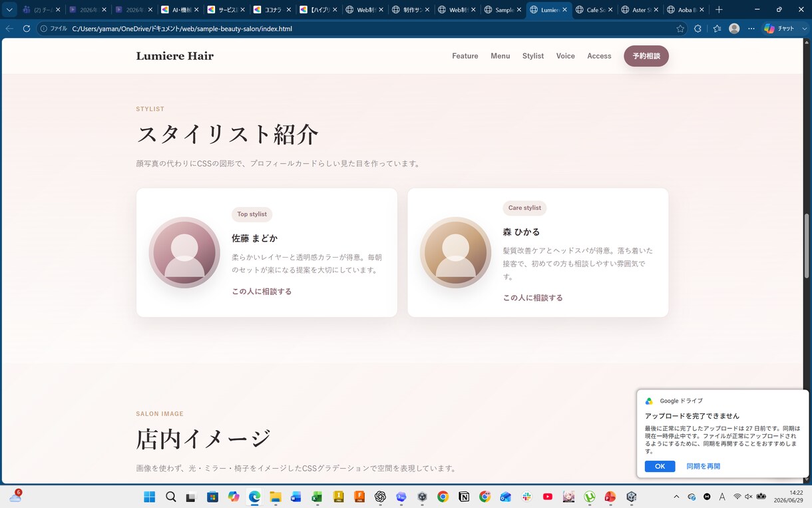Open the Windows Start menu
This screenshot has width=812, height=508.
coord(149,497)
